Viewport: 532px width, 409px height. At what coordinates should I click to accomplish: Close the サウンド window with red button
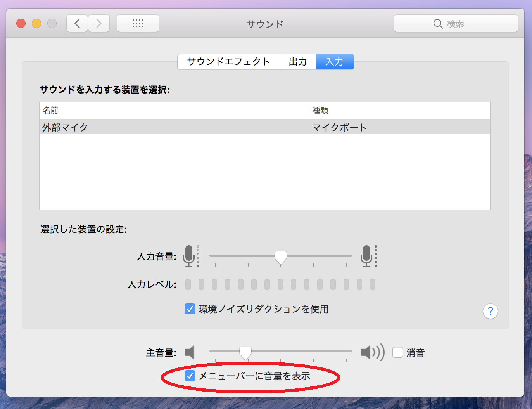(x=21, y=23)
